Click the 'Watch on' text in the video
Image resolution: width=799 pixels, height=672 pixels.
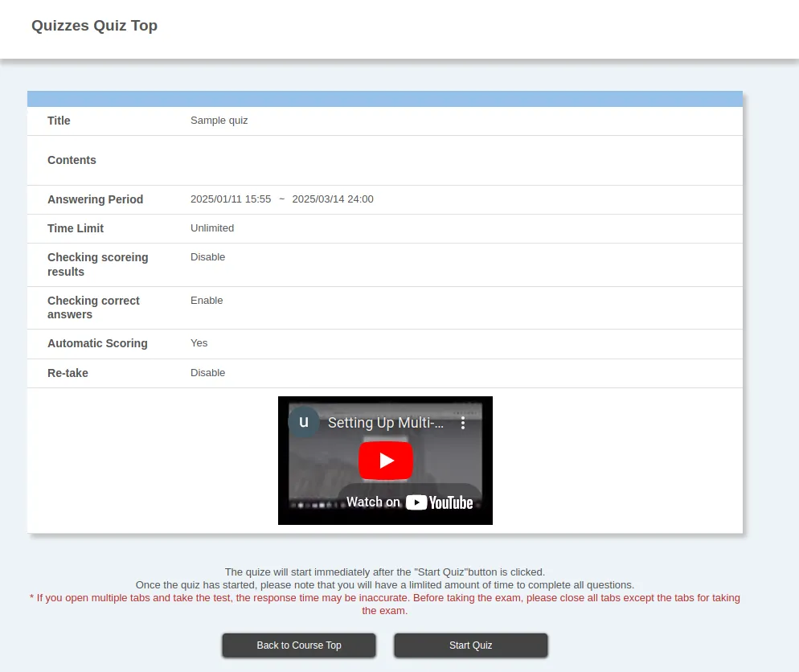coord(373,502)
